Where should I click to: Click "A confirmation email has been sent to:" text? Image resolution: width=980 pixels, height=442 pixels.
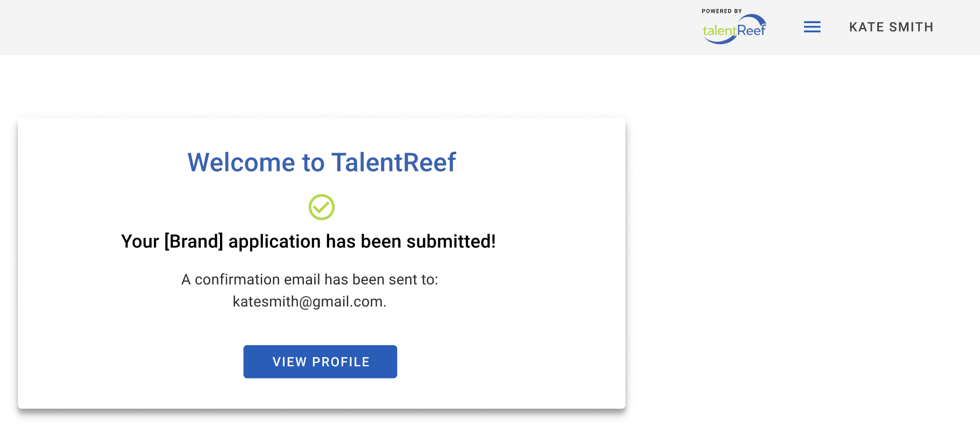pyautogui.click(x=310, y=280)
